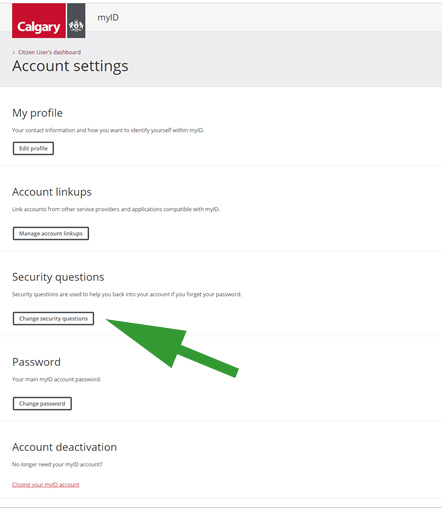
Task: Click the Password section heading
Action: click(36, 362)
